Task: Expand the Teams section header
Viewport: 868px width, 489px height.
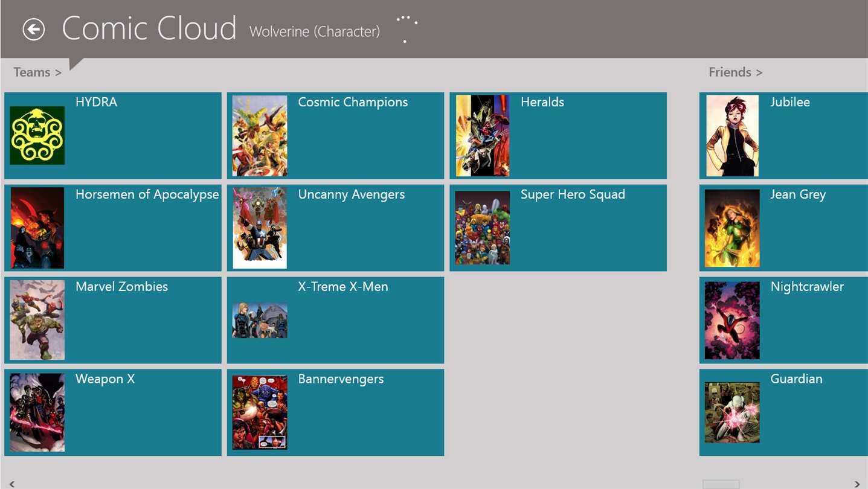Action: pyautogui.click(x=37, y=72)
